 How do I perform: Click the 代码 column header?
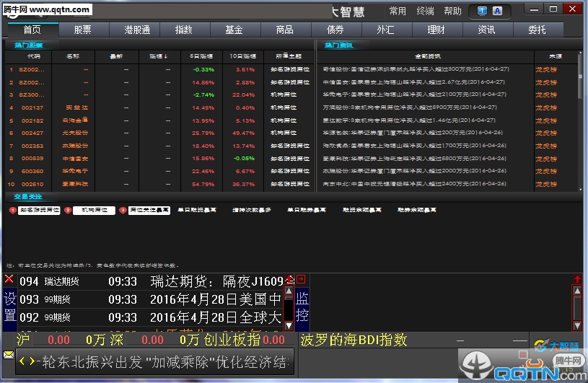(34, 56)
